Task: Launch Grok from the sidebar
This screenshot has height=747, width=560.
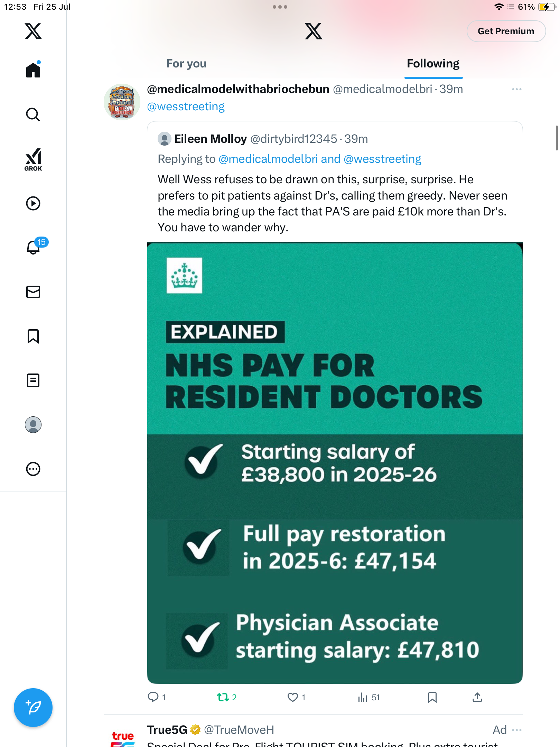Action: coord(33,160)
